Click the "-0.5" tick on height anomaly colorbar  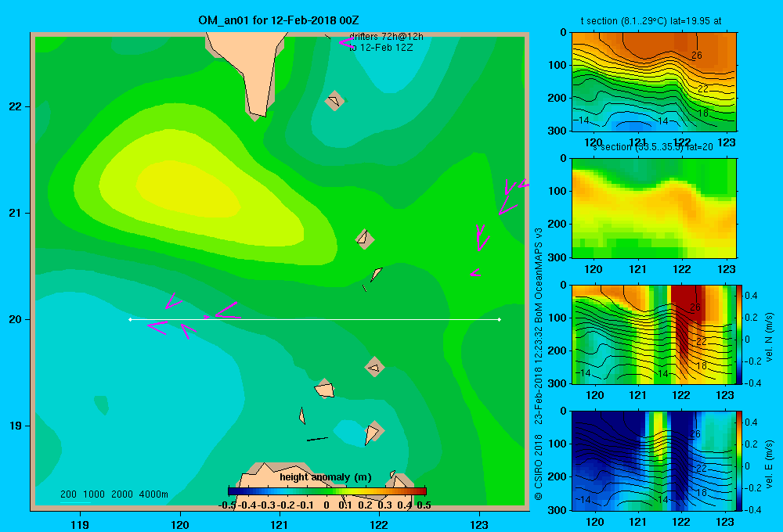(227, 505)
